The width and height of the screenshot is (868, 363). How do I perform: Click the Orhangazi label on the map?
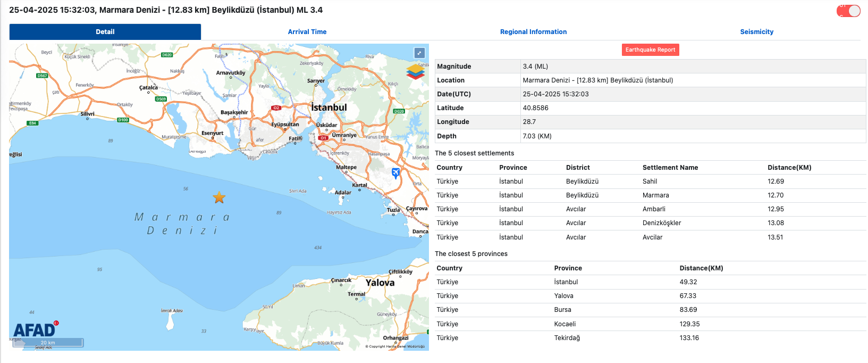(396, 338)
